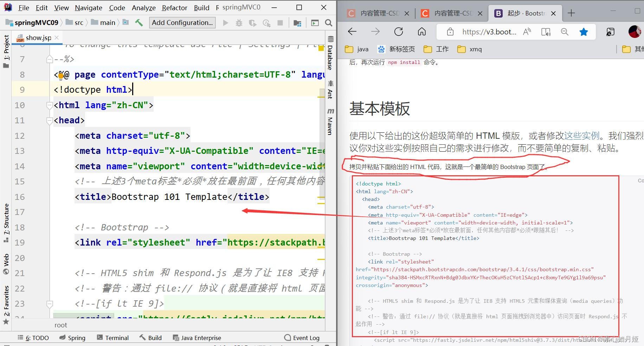Open the browser Collections icon
This screenshot has width=644, height=346.
[611, 32]
